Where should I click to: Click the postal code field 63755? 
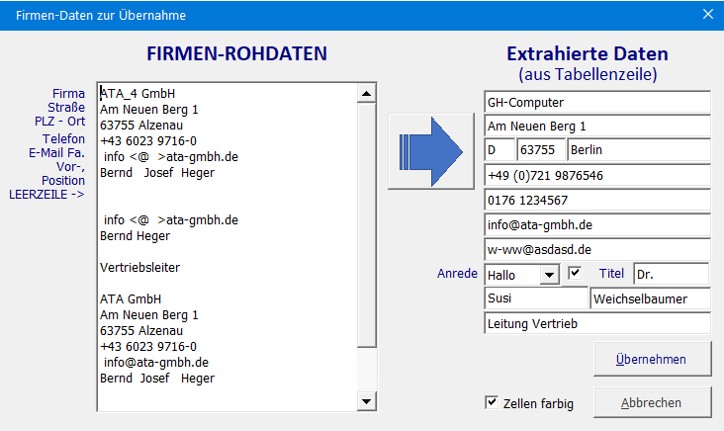541,150
